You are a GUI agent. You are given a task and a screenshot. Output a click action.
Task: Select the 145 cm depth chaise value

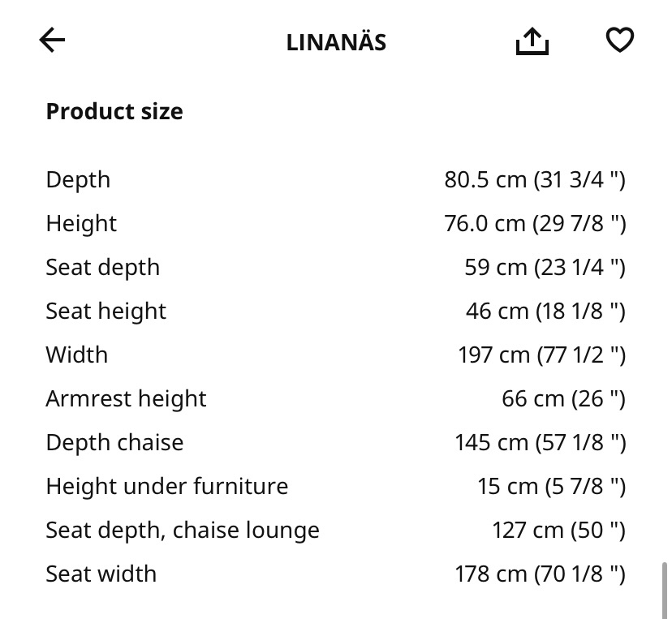coord(541,442)
